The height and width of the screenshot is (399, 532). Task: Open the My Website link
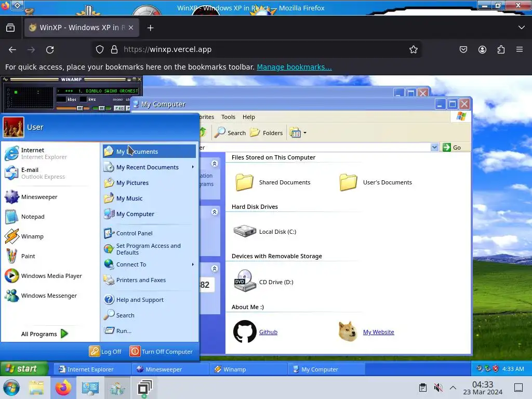(x=378, y=332)
